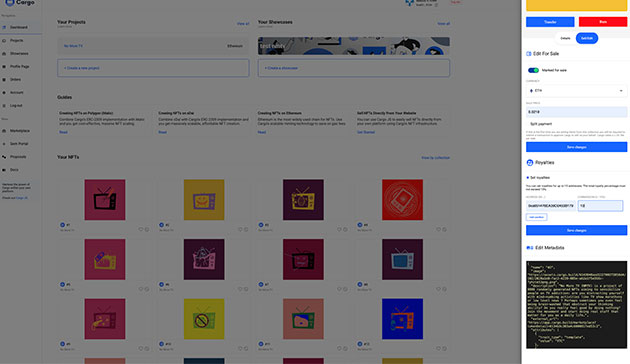The width and height of the screenshot is (630, 364).
Task: Open the ETH currency dropdown
Action: 576,91
